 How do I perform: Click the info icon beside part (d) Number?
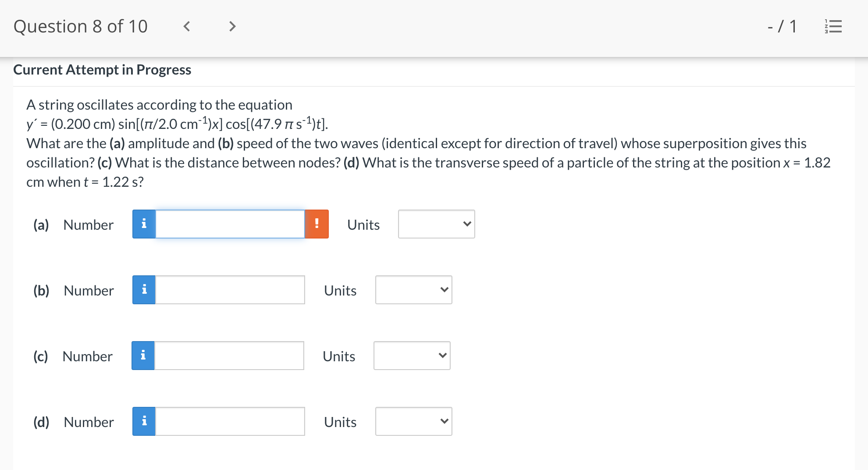[x=143, y=421]
